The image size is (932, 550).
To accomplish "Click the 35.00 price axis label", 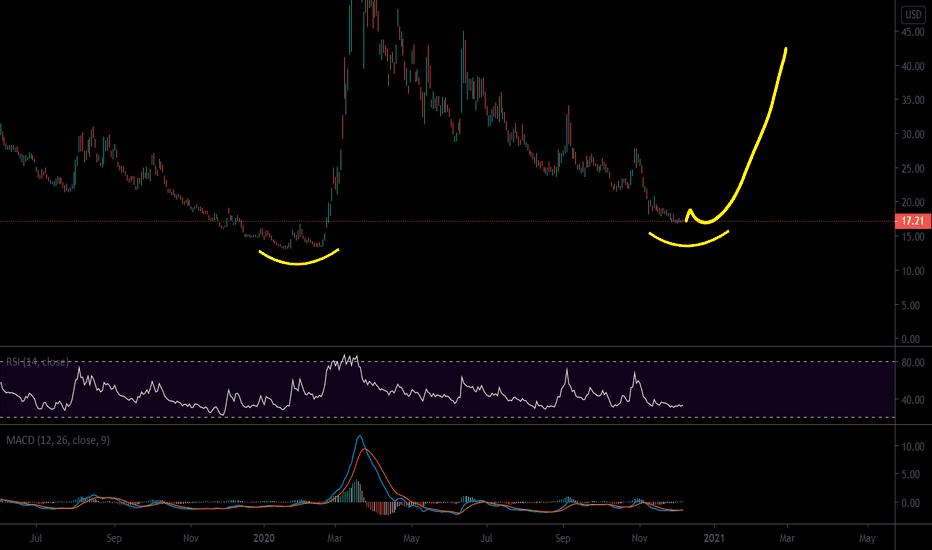I will 913,100.
